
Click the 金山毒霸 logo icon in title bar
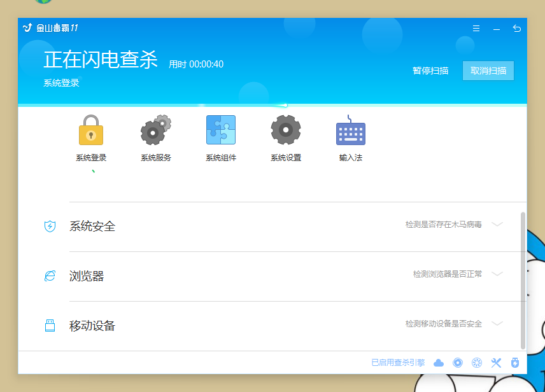pyautogui.click(x=27, y=27)
